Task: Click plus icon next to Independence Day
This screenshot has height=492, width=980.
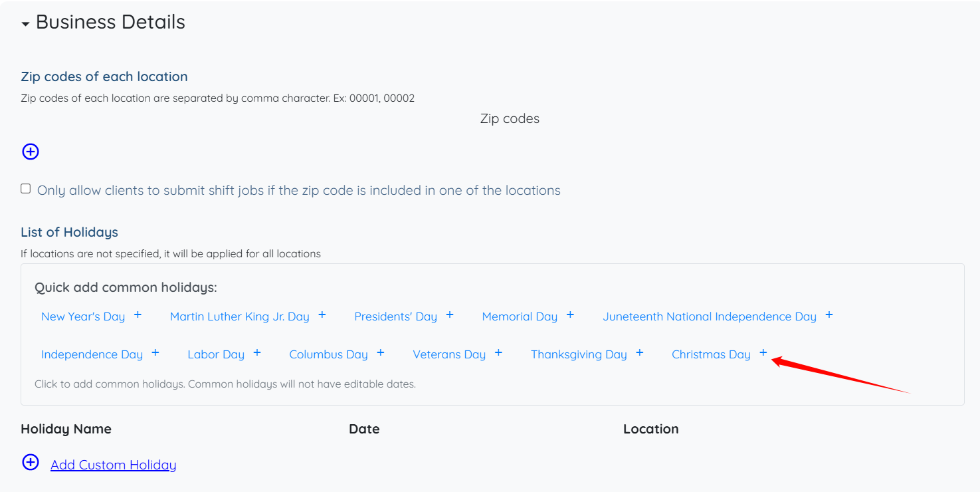Action: pos(155,353)
